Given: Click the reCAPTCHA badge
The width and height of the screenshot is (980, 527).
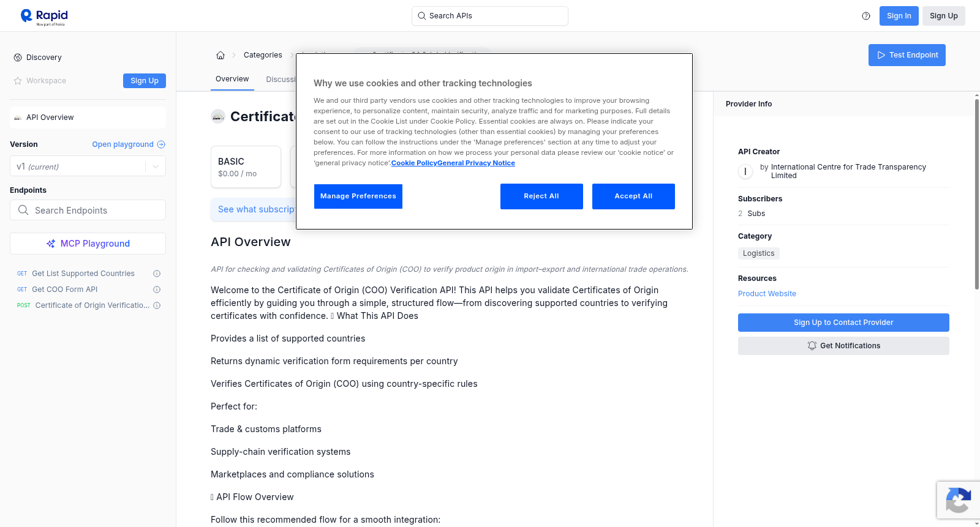Looking at the screenshot, I should [x=958, y=500].
